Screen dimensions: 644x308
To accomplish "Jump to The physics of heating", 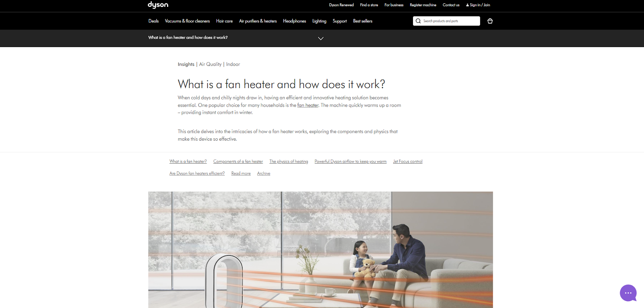I will click(289, 161).
